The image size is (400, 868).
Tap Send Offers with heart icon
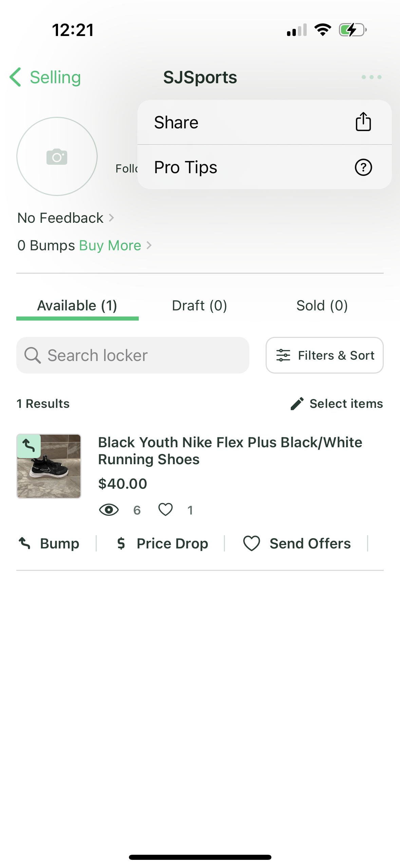(297, 543)
